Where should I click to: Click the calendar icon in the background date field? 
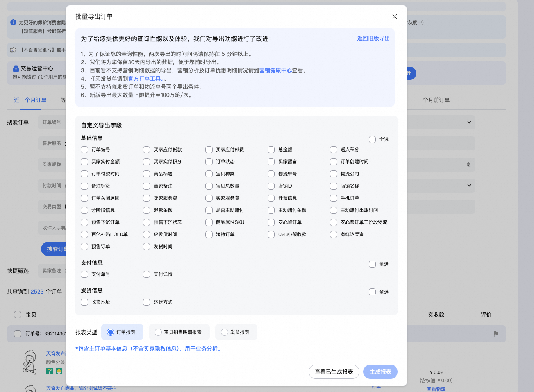point(469,165)
